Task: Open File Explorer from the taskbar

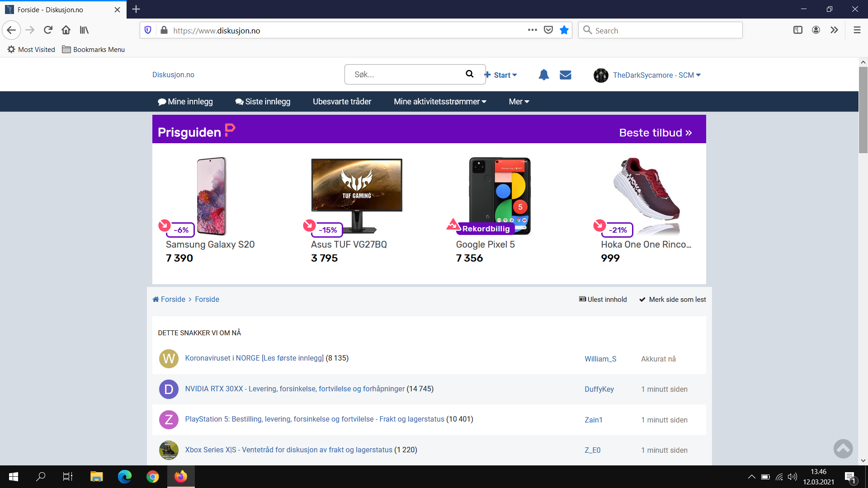Action: point(96,477)
